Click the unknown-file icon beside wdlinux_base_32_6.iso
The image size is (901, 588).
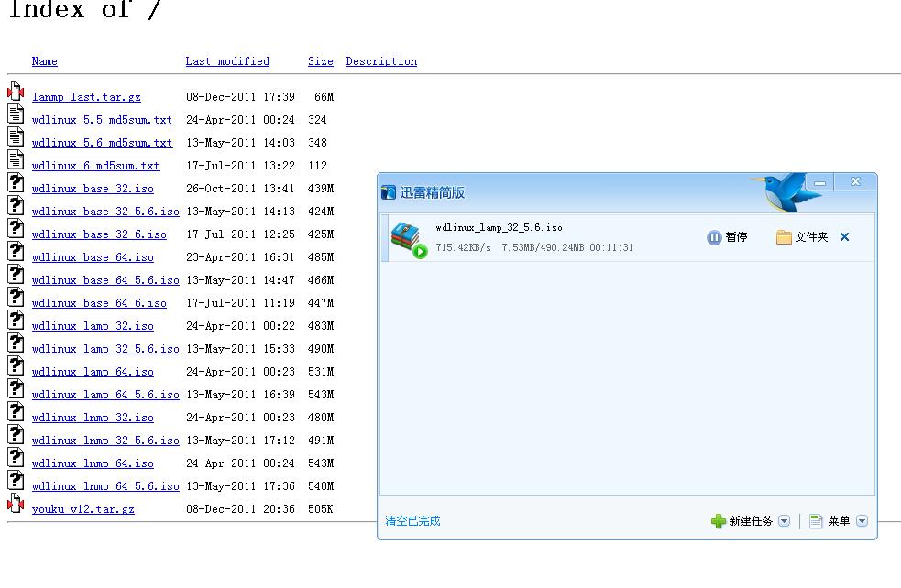[16, 229]
